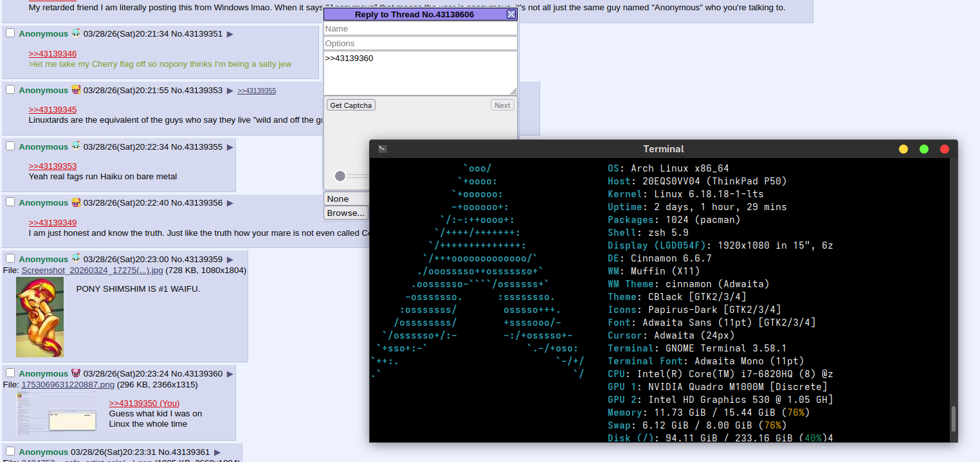Click the text 'PONY SHIMSHIM IS #1 WAIFU.'
This screenshot has height=462, width=980.
tap(138, 289)
